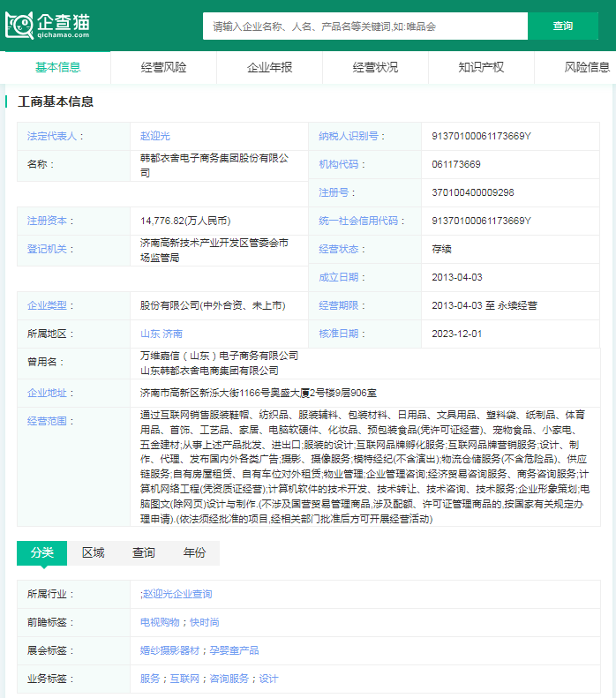Click organization code 061173669
The image size is (616, 698).
point(456,164)
